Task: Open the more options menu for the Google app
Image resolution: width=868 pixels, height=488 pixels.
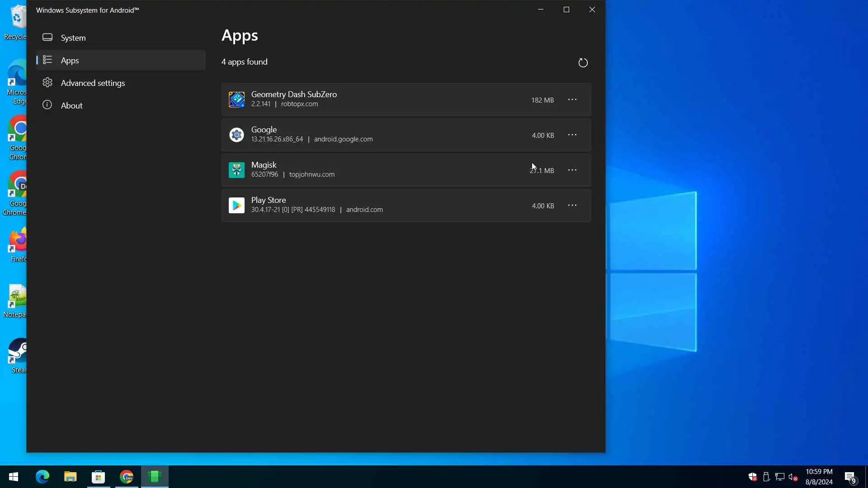Action: pyautogui.click(x=572, y=135)
